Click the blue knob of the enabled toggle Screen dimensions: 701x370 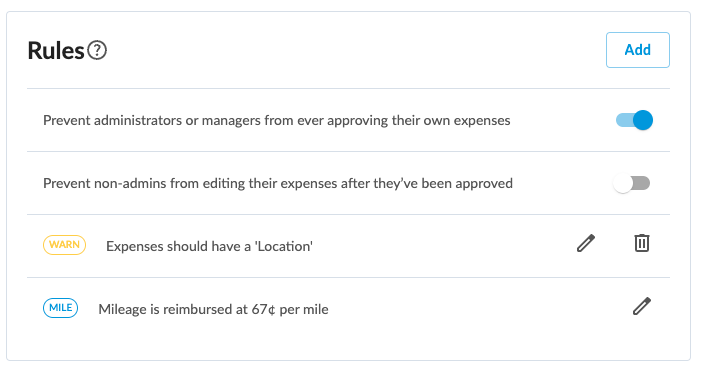tap(643, 120)
